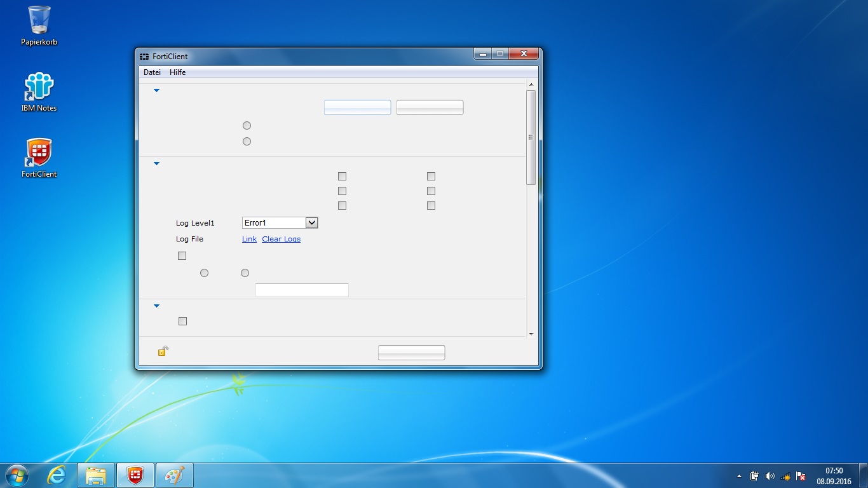The image size is (868, 488).
Task: Open the Log Level1 dropdown showing Error1
Action: point(311,222)
